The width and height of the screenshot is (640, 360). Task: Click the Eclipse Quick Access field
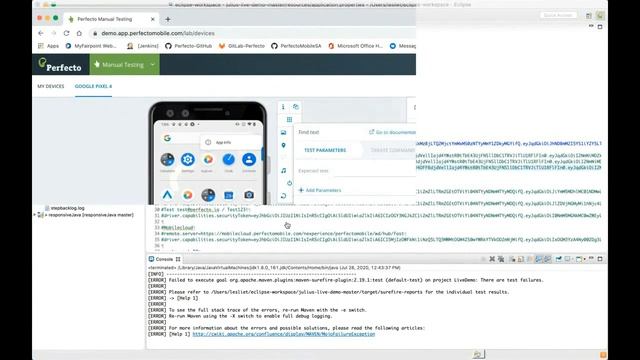coord(558,15)
